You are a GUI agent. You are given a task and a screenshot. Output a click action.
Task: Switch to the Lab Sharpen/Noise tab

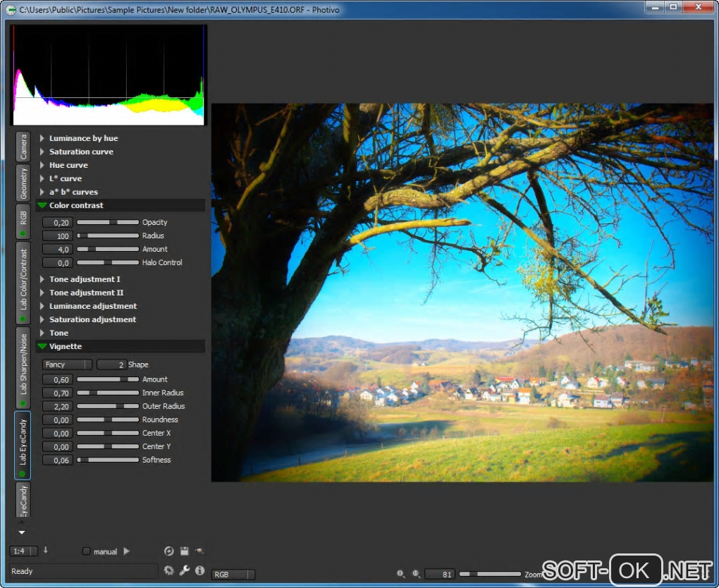(23, 368)
